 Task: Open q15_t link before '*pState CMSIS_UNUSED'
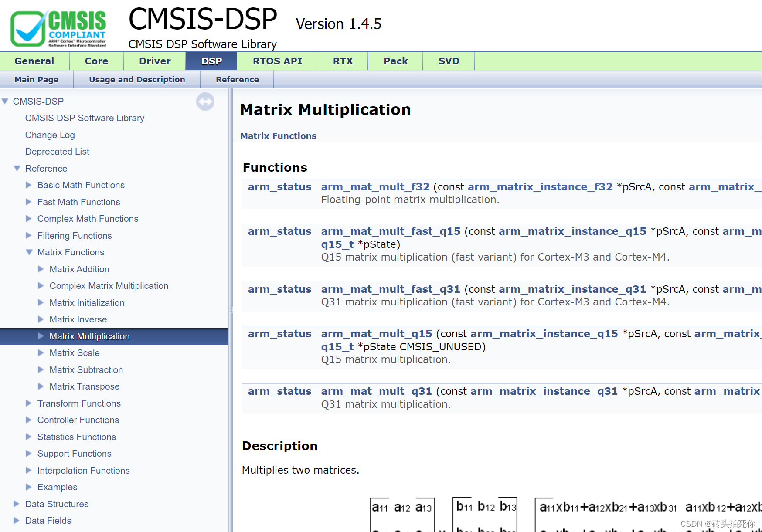[x=337, y=347]
